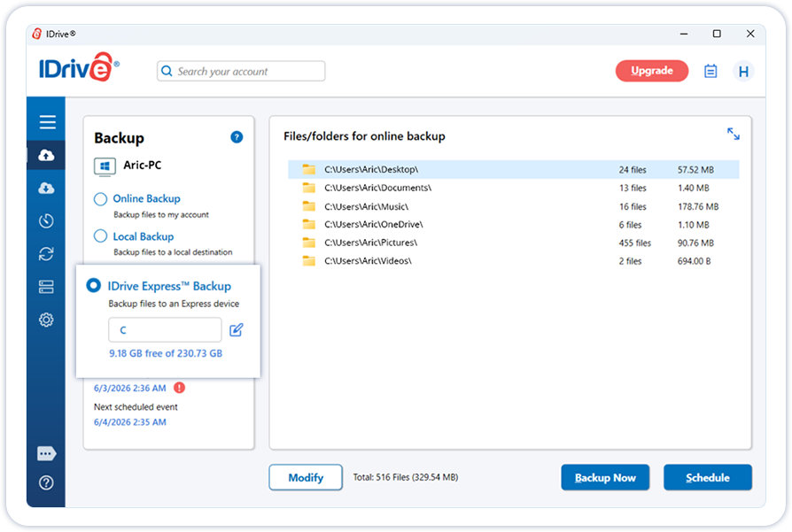792x532 pixels.
Task: Open the Server backup sidebar icon
Action: (46, 287)
